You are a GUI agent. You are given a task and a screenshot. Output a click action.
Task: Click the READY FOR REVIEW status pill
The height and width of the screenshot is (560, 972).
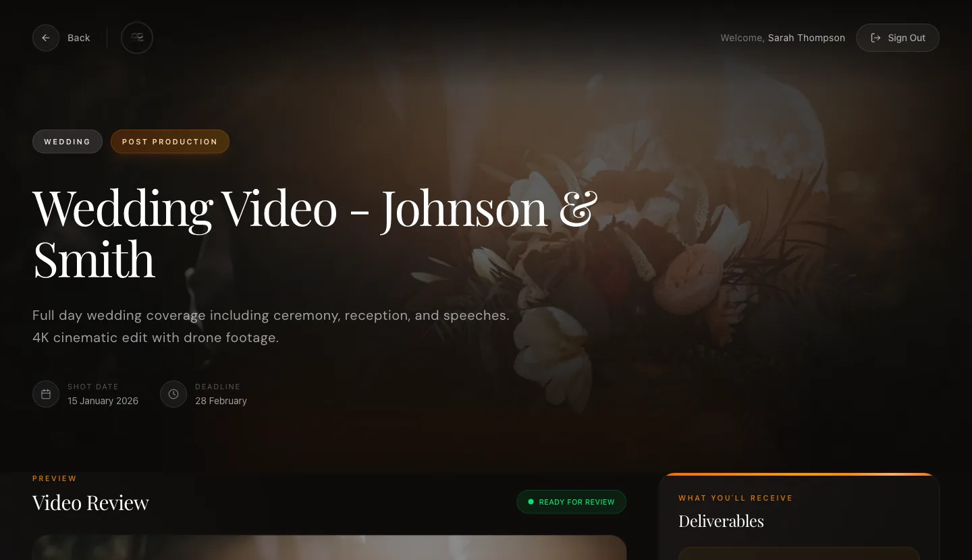click(572, 502)
